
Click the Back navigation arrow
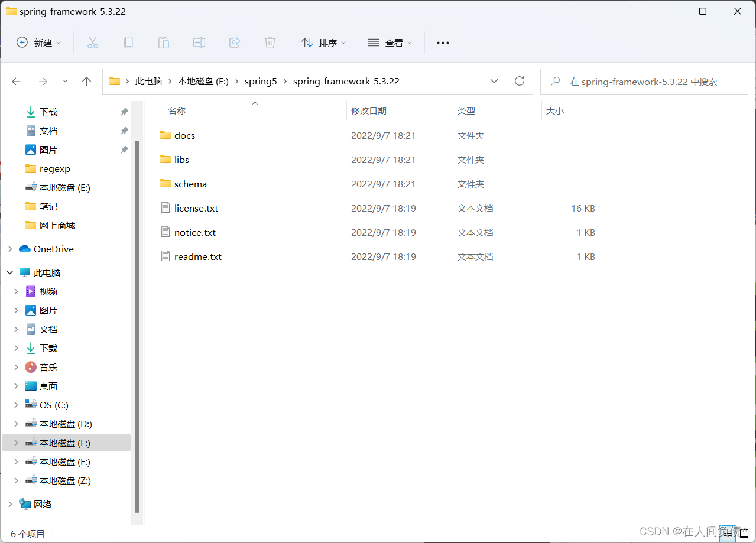[15, 81]
